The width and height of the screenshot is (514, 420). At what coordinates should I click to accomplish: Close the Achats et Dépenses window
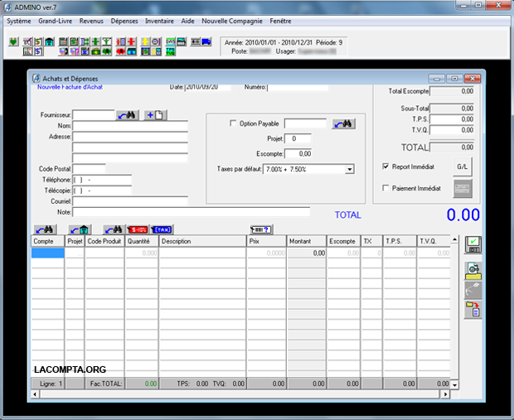pos(473,79)
